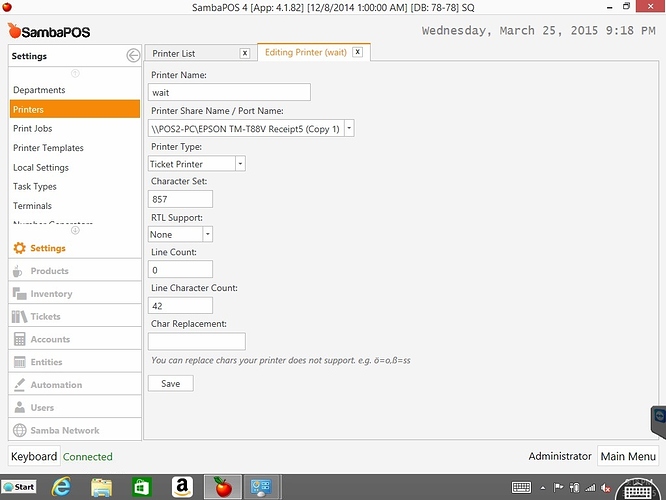Open File Explorer from taskbar
The width and height of the screenshot is (666, 500).
(101, 487)
